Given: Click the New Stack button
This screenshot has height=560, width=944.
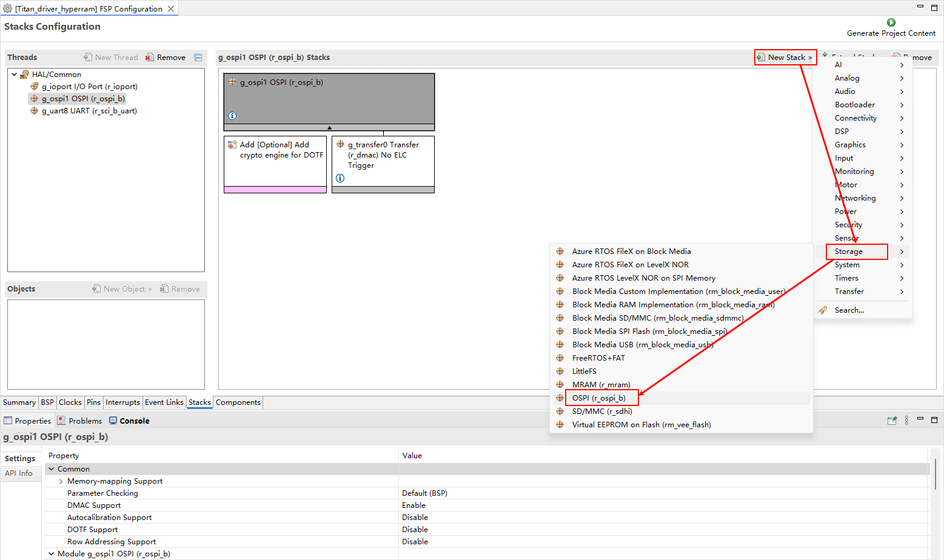Looking at the screenshot, I should coord(785,58).
